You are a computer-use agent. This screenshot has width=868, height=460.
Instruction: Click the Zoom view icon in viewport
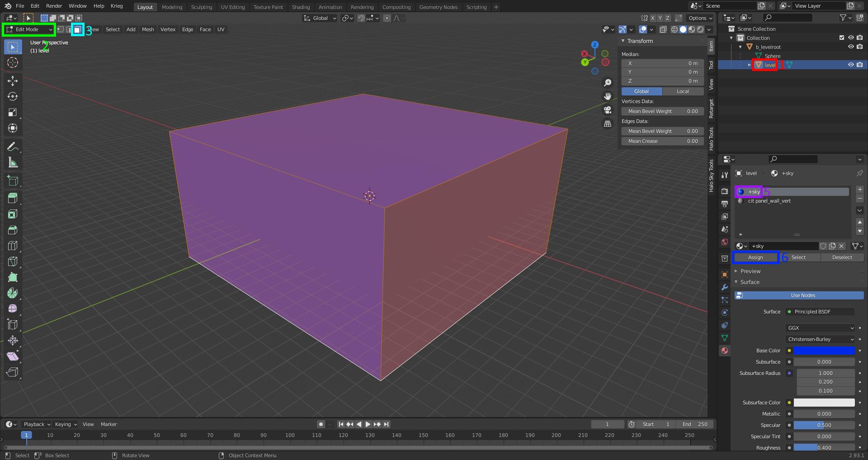pos(608,83)
